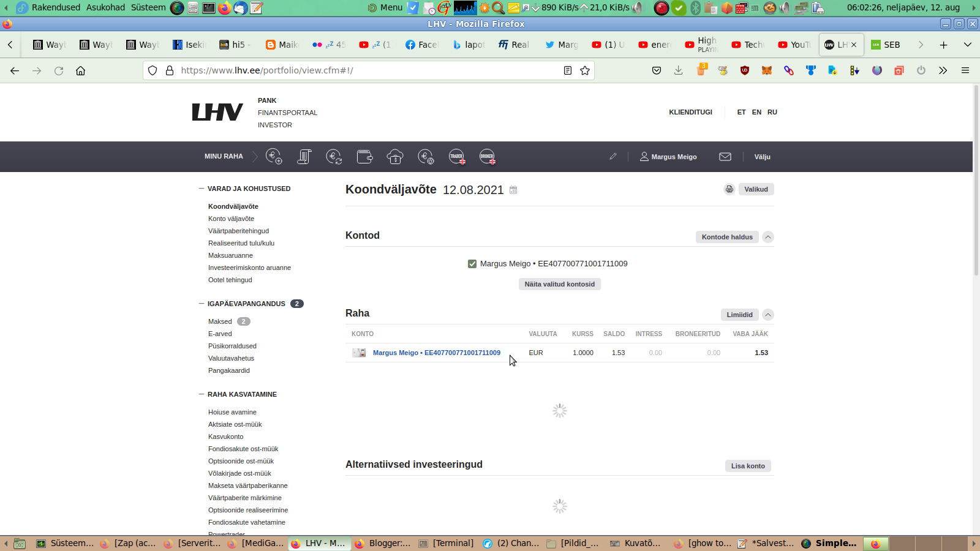Screen dimensions: 980x551
Task: Toggle Firefox reader view icon
Action: (568, 70)
